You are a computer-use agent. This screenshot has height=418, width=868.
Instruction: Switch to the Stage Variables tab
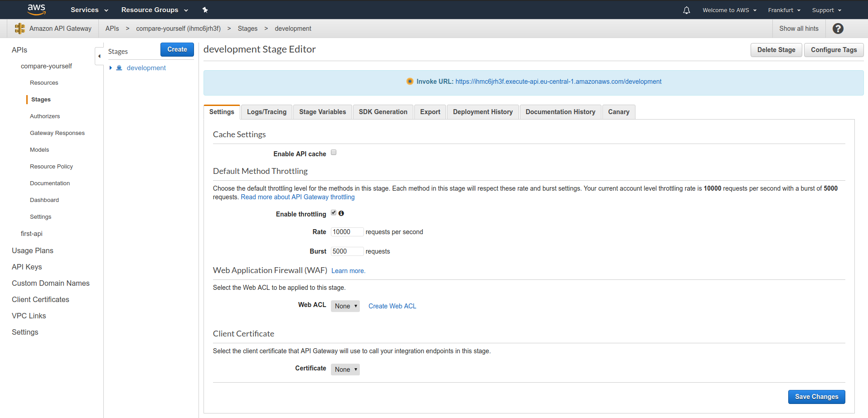[x=322, y=112]
